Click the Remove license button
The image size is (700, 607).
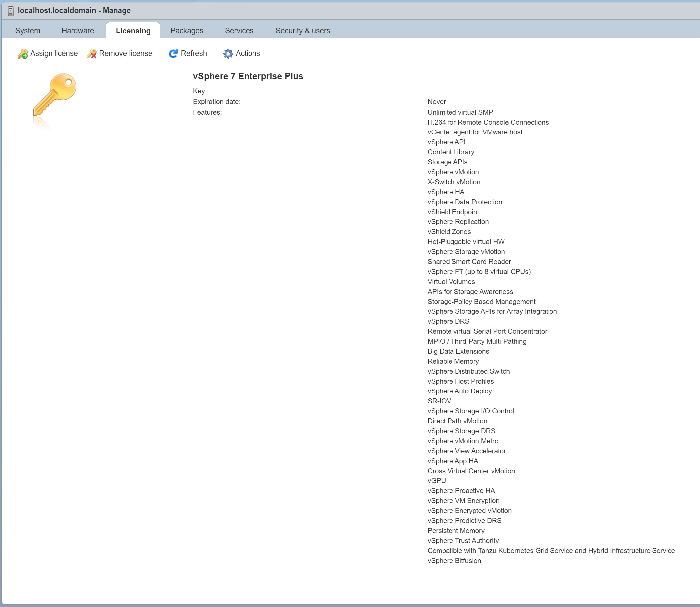point(125,53)
